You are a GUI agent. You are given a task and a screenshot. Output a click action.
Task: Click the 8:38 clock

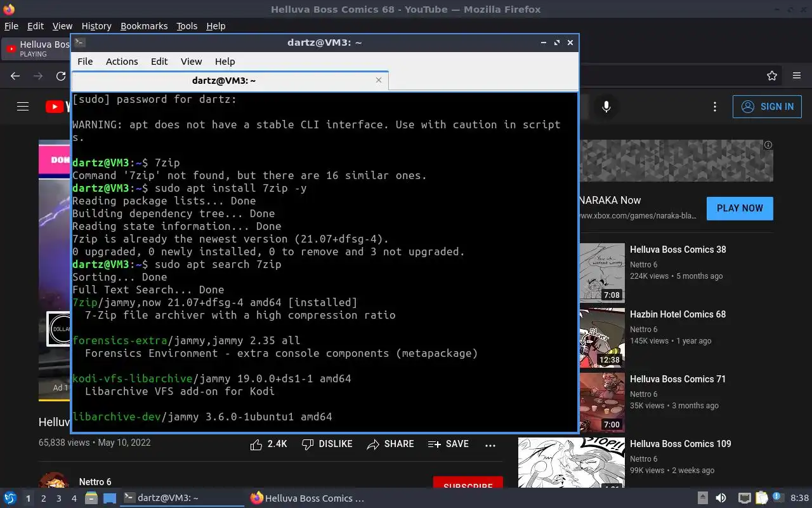(799, 498)
